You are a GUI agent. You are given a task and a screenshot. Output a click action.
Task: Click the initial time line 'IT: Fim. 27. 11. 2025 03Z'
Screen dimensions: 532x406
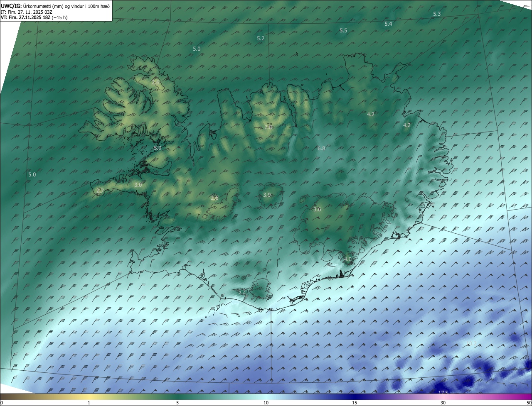pyautogui.click(x=27, y=12)
